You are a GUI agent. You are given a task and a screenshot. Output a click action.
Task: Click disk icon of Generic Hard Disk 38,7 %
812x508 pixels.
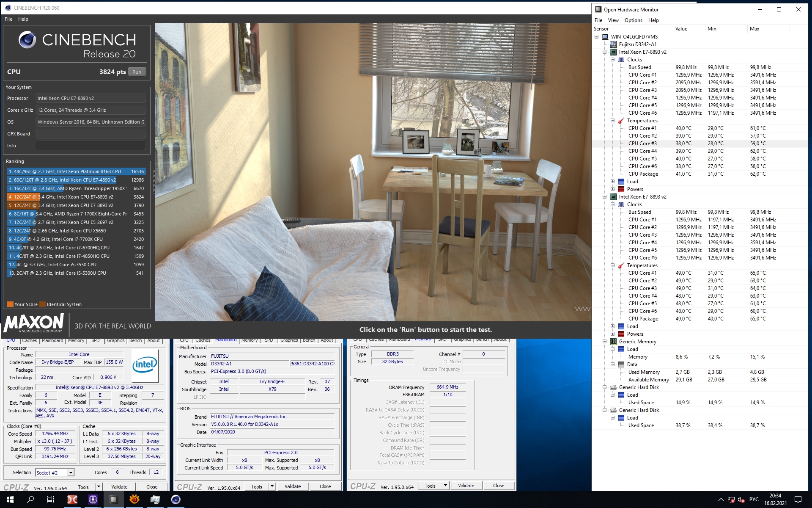coord(613,410)
